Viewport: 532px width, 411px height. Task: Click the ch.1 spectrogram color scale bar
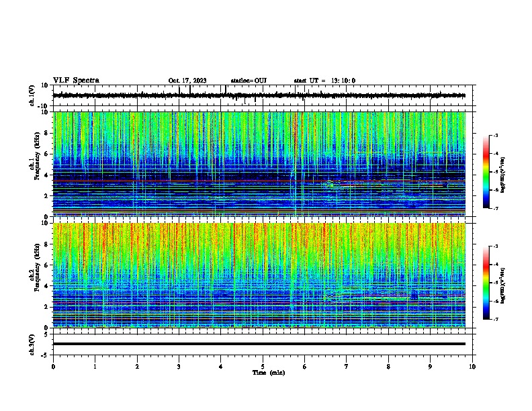[486, 172]
